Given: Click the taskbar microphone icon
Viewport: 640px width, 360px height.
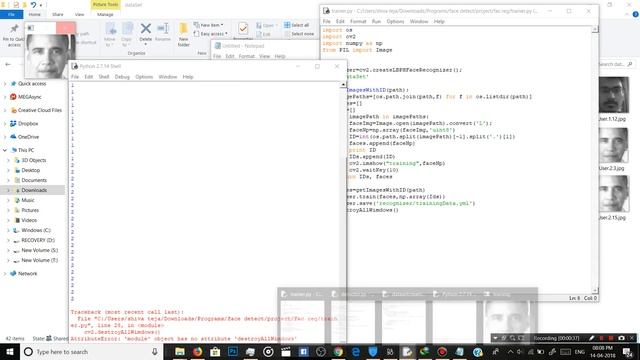Looking at the screenshot, I should (x=155, y=351).
